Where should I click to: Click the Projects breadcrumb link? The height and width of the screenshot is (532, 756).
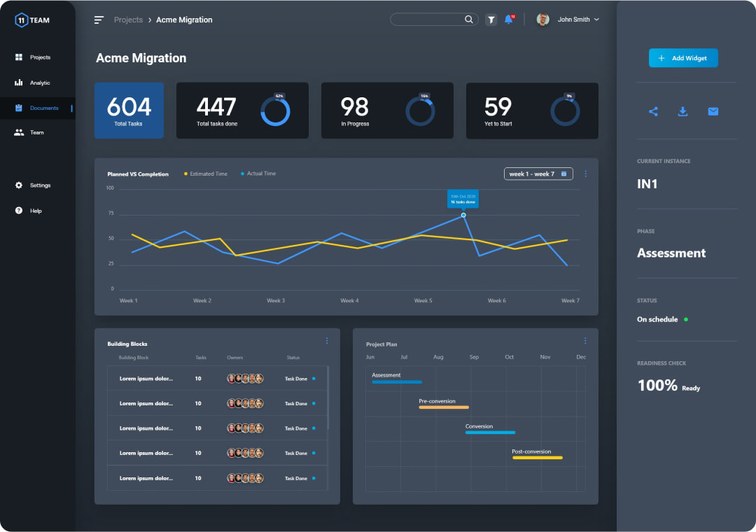coord(128,20)
